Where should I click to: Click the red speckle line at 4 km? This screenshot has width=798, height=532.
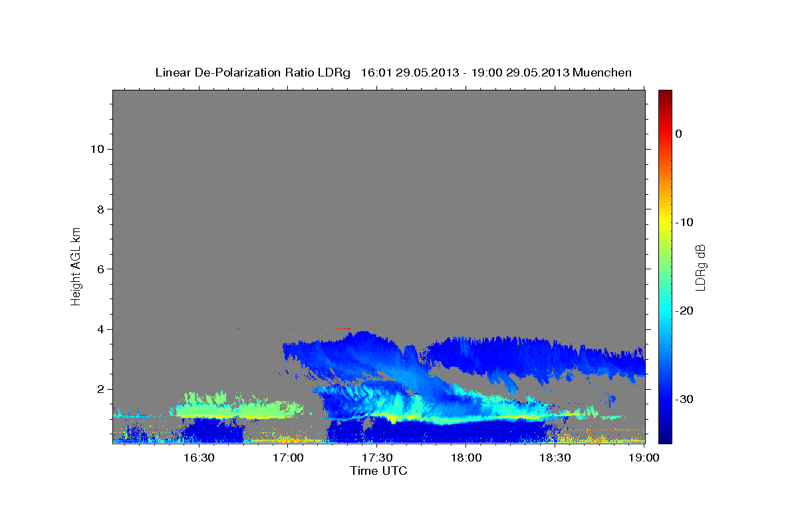[x=342, y=328]
